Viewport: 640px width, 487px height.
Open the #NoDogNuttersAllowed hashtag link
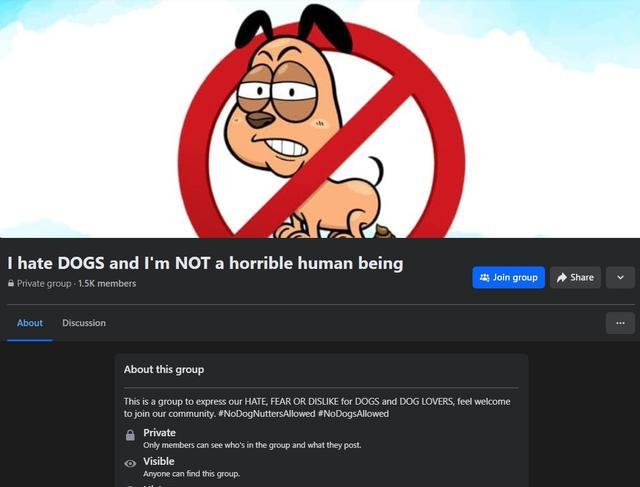267,414
